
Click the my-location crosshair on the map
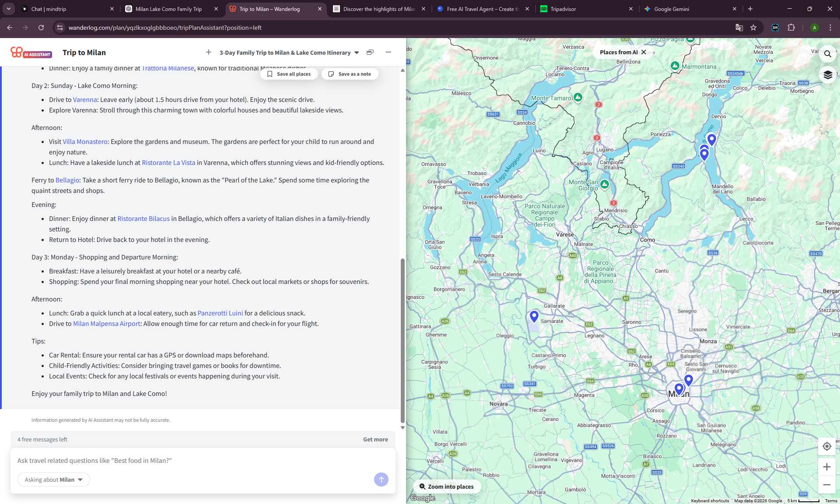826,446
